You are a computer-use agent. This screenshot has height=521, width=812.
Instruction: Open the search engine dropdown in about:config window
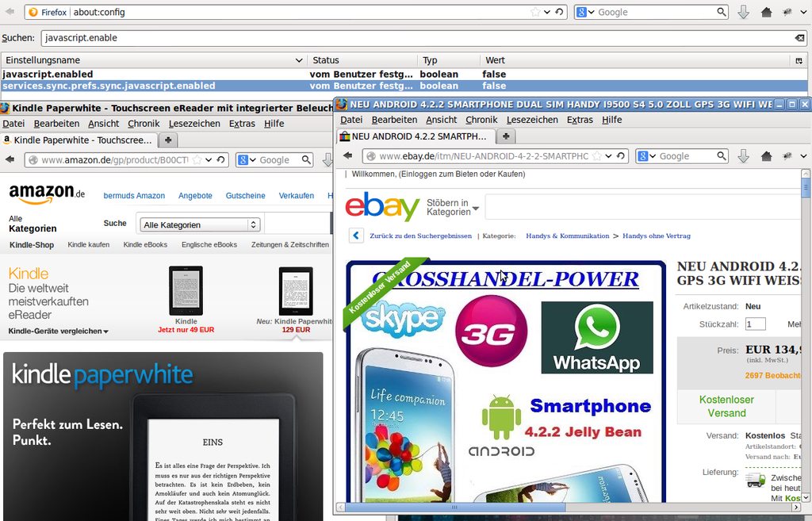pyautogui.click(x=592, y=12)
